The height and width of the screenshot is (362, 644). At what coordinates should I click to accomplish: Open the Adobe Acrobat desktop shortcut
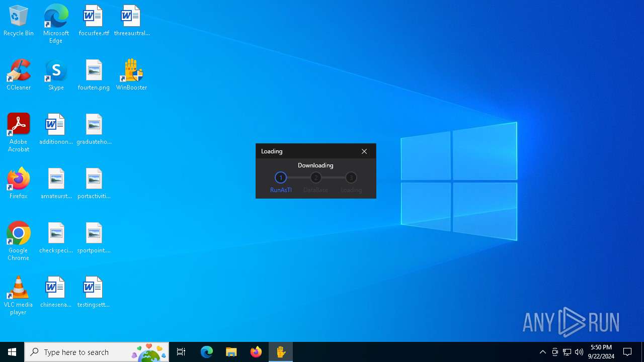click(x=19, y=133)
